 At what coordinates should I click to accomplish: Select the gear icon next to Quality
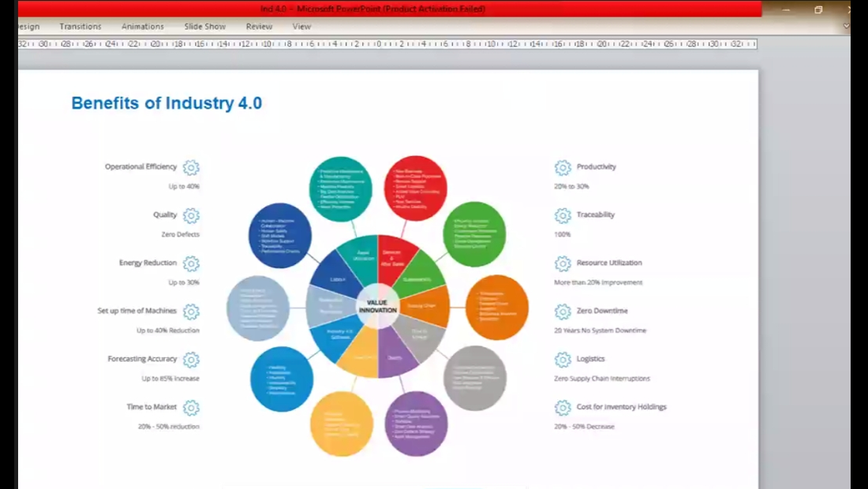[191, 215]
